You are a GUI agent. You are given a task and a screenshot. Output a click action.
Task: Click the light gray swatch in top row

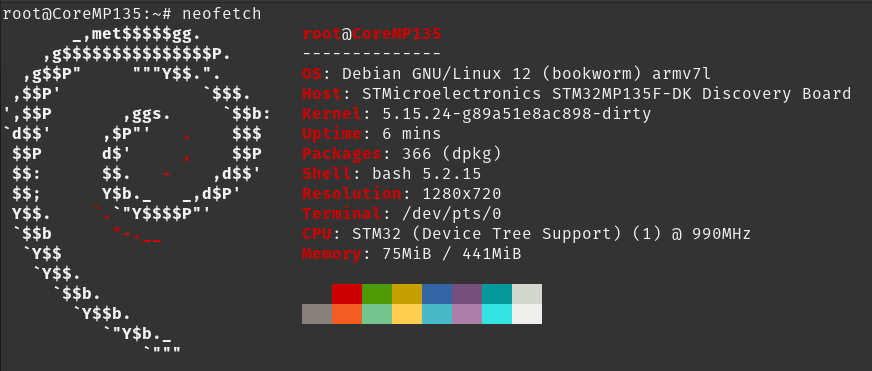tap(527, 294)
